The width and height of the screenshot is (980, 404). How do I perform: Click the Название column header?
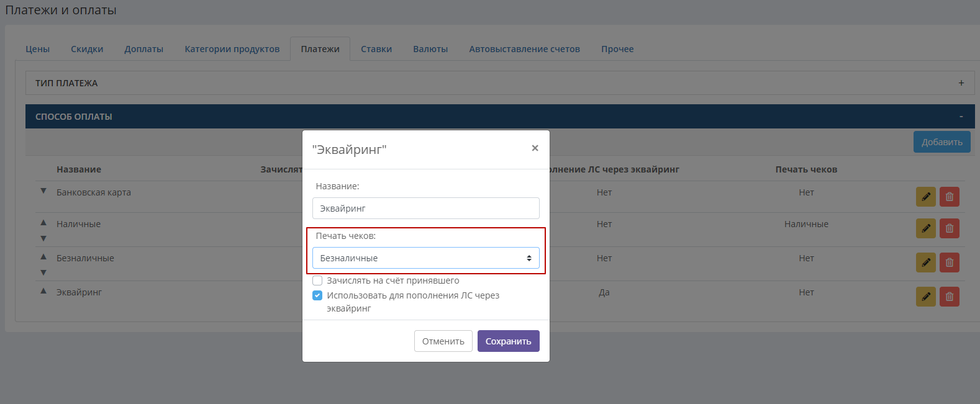coord(79,169)
